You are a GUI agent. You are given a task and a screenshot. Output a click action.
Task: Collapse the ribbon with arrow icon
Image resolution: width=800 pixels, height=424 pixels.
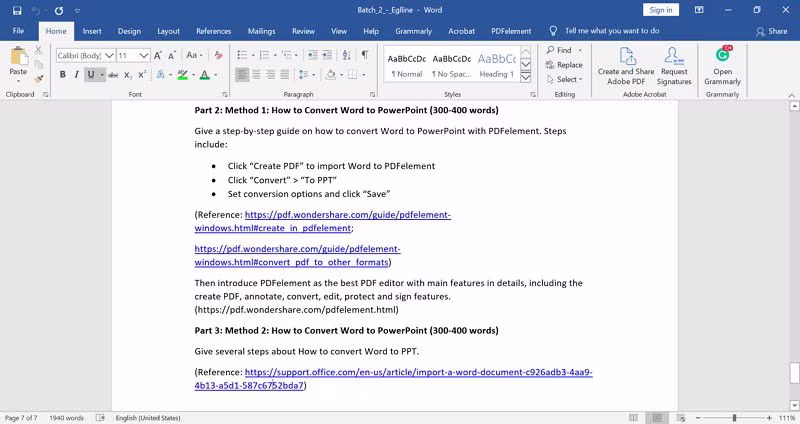(x=791, y=95)
